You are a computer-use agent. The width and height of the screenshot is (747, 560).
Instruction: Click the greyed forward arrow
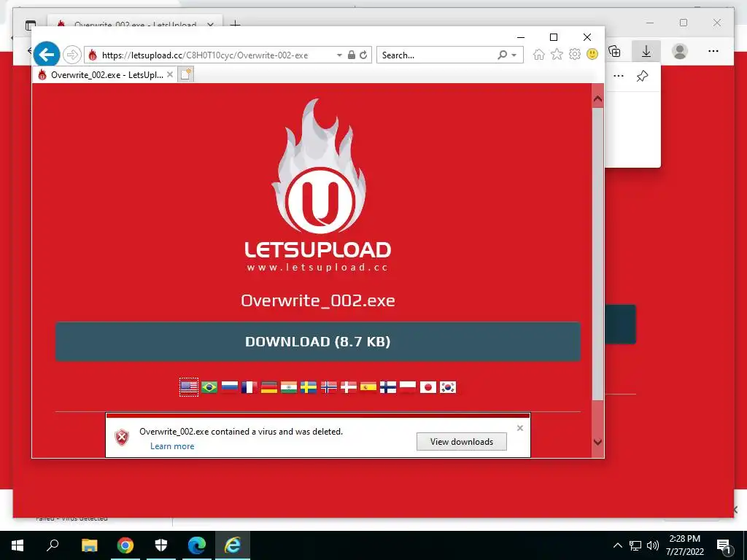coord(72,55)
